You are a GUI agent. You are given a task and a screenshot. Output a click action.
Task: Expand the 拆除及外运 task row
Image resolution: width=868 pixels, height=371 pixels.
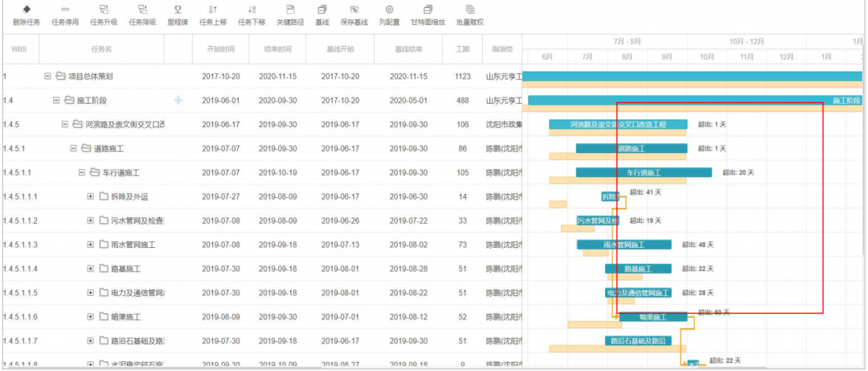click(x=91, y=197)
